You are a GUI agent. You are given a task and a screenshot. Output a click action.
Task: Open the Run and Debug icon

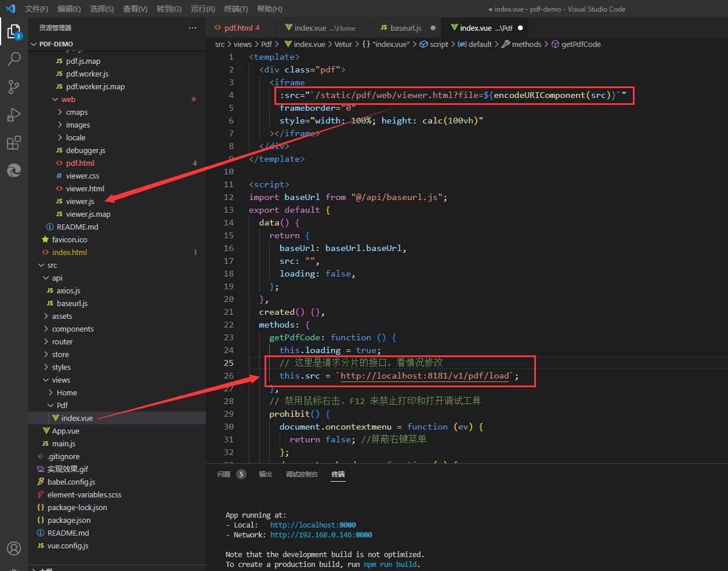point(14,115)
